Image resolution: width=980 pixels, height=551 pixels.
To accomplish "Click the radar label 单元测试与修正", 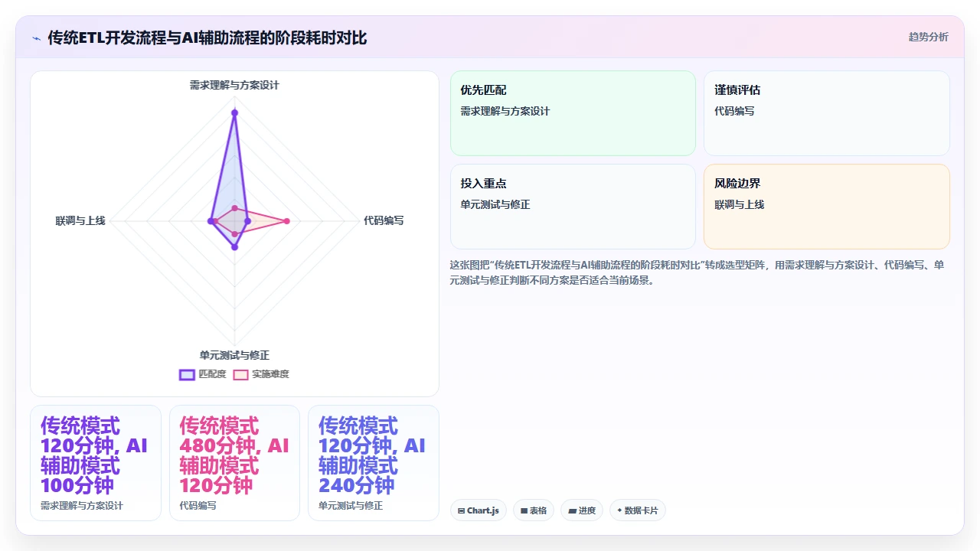I will pyautogui.click(x=234, y=355).
